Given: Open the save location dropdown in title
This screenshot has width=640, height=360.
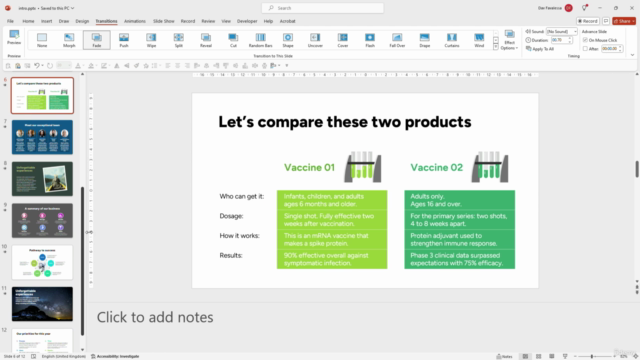Looking at the screenshot, I should 73,8.
